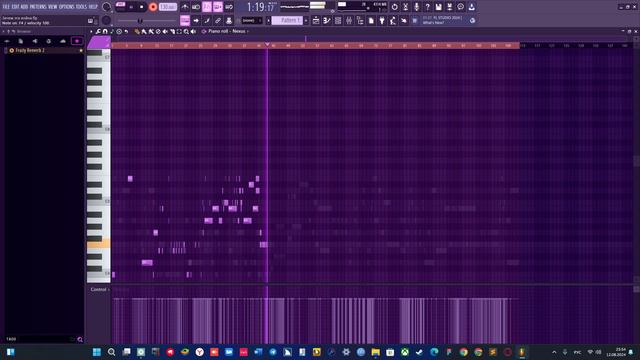
Task: Click the arrow after Pattern 1
Action: pyautogui.click(x=306, y=20)
